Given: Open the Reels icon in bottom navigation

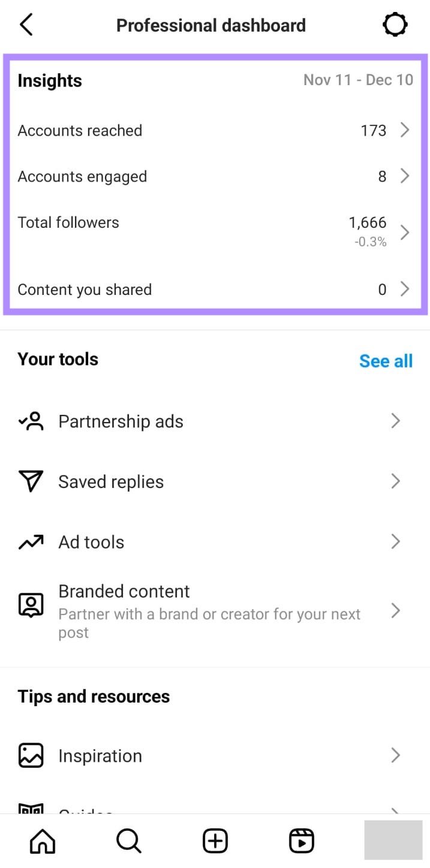Looking at the screenshot, I should click(x=301, y=840).
